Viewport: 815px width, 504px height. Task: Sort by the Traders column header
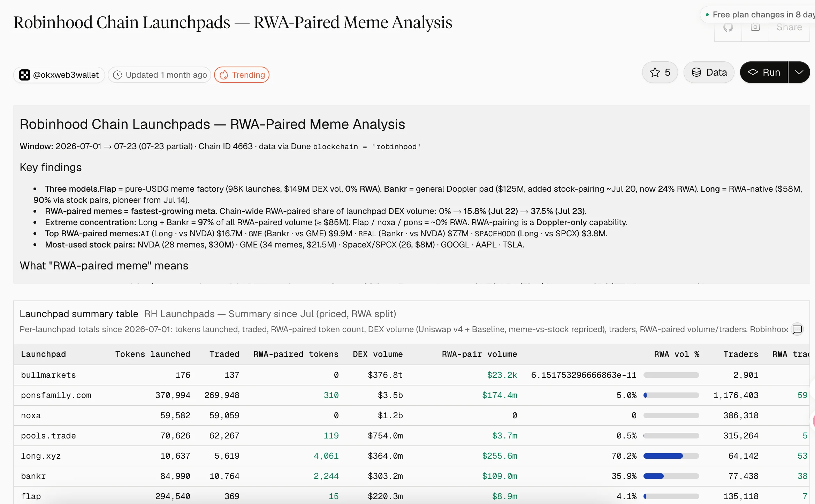point(741,354)
